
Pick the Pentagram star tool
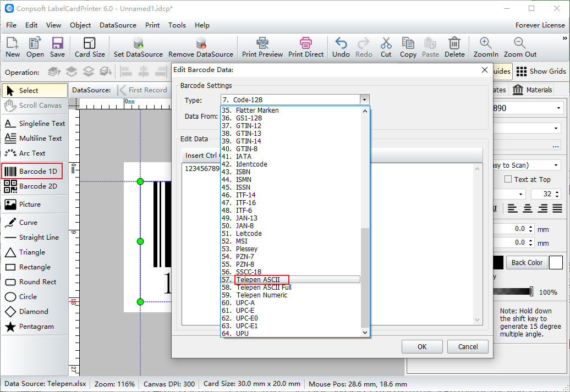[x=35, y=327]
